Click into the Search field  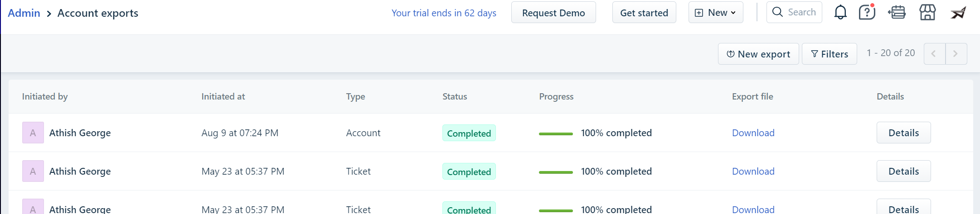[794, 12]
